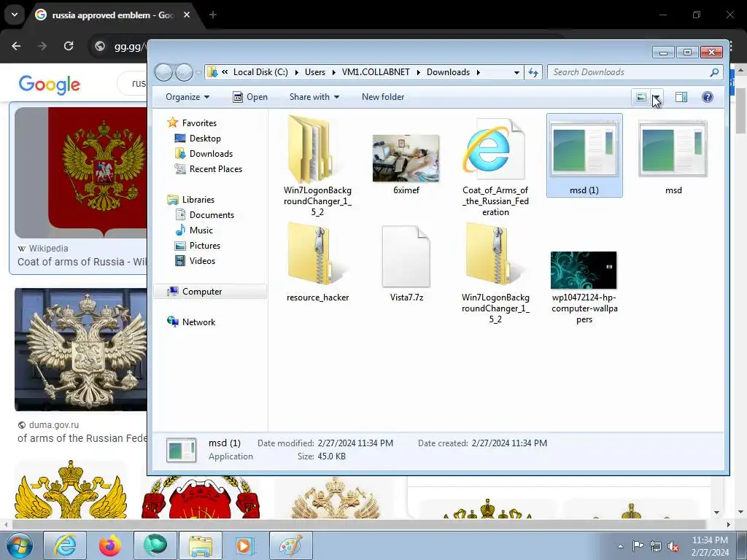Click the Google logo in Chrome
Viewport: 747px width, 560px height.
pyautogui.click(x=50, y=85)
